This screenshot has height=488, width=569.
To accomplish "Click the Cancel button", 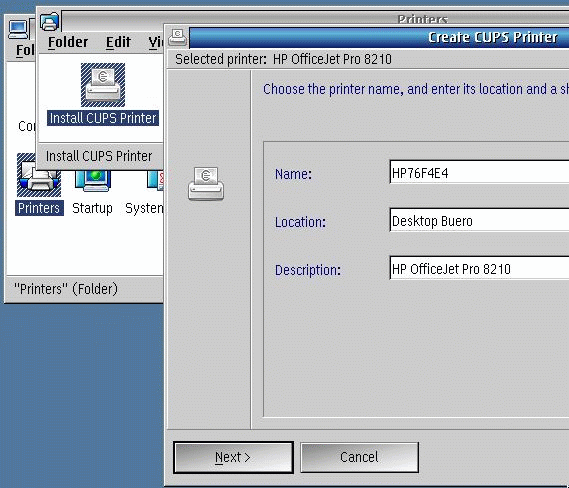I will (359, 457).
